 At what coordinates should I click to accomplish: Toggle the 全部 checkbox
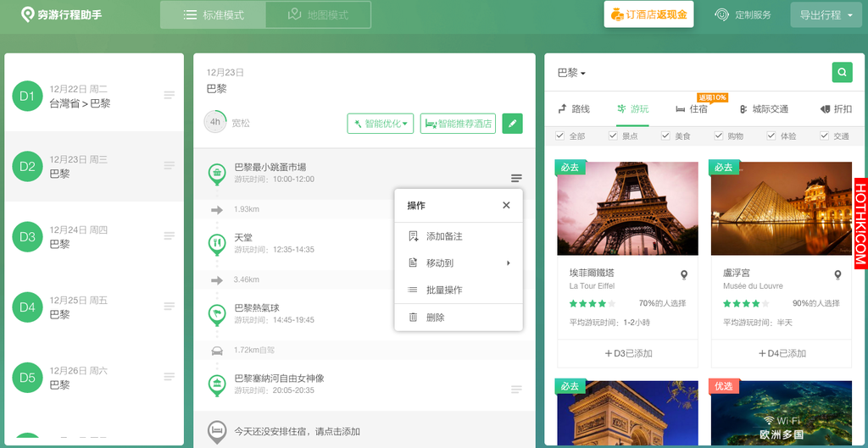point(559,136)
